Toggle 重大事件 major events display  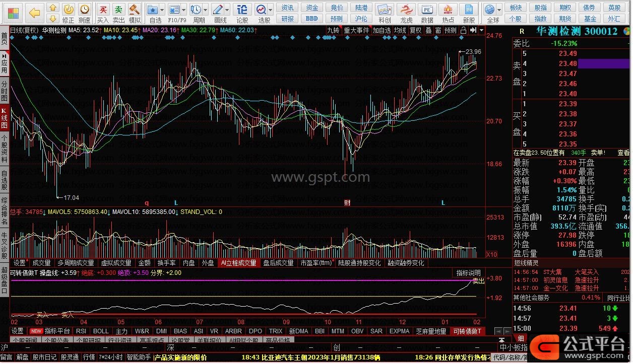point(356,30)
